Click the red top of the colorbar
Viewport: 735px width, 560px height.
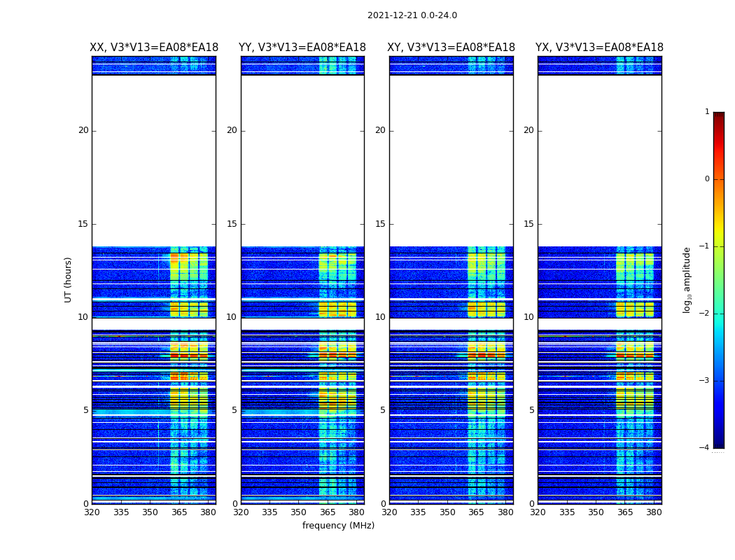(x=719, y=121)
